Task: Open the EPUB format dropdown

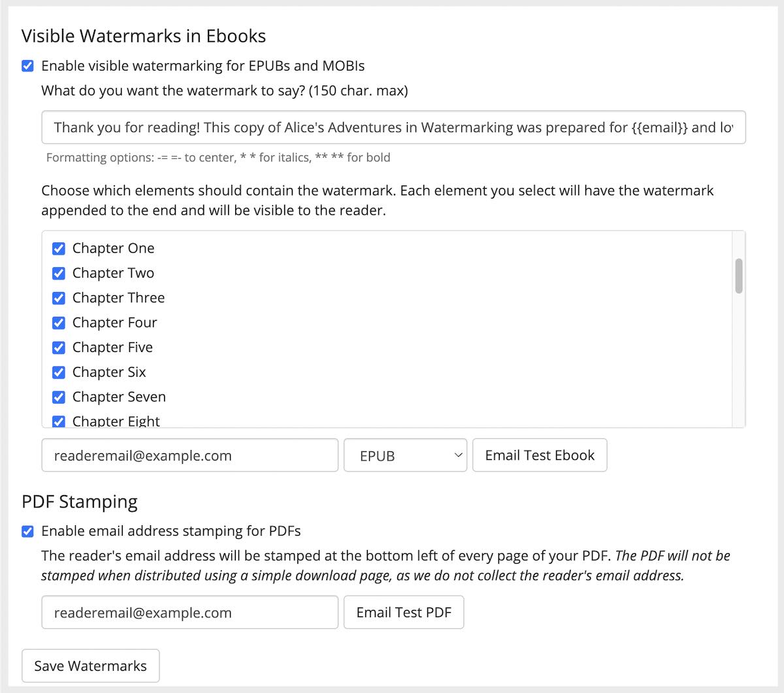Action: (405, 455)
